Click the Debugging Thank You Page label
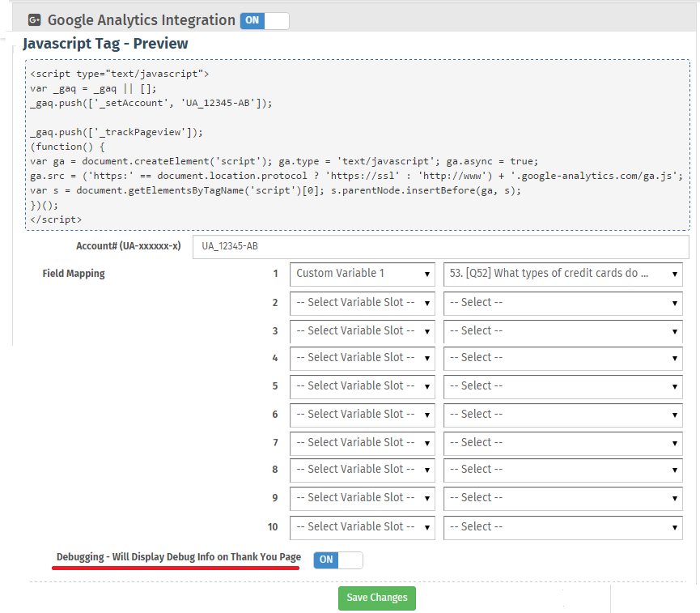The image size is (700, 613). point(179,557)
